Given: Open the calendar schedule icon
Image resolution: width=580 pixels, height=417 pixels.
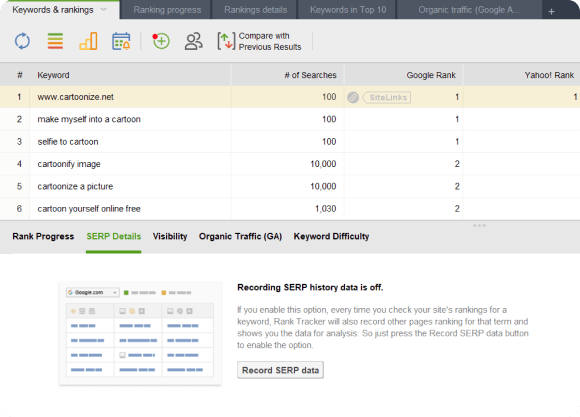Looking at the screenshot, I should tap(121, 41).
